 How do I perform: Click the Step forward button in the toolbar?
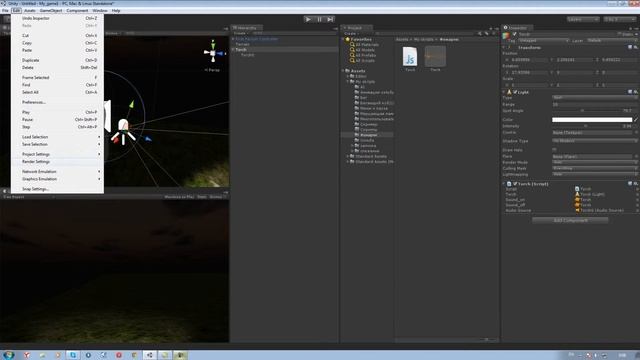[x=330, y=19]
